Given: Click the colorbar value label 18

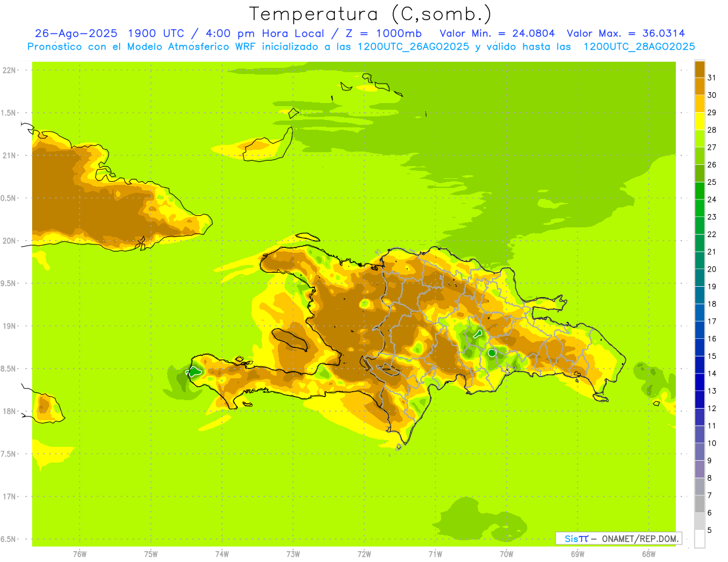Looking at the screenshot, I should (x=712, y=304).
